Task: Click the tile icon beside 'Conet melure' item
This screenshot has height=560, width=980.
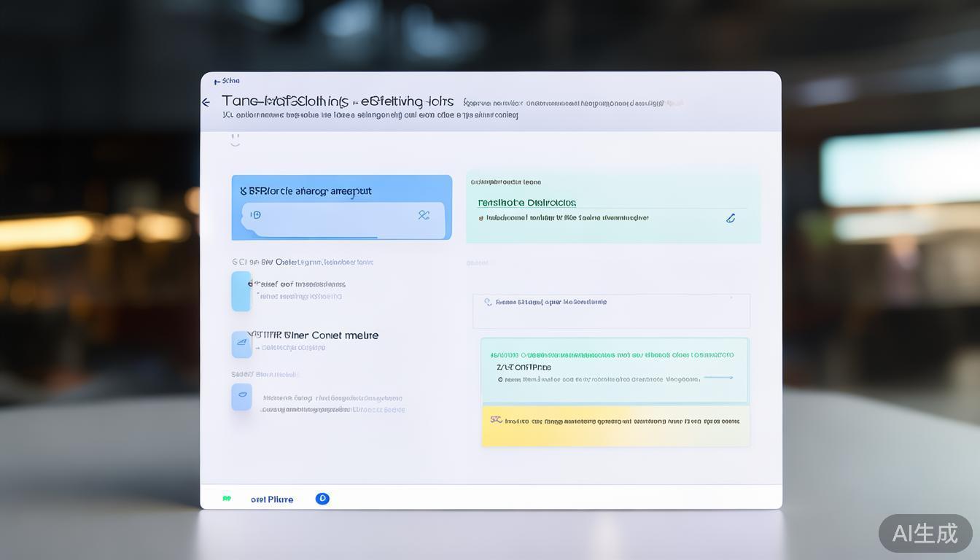Action: click(241, 344)
